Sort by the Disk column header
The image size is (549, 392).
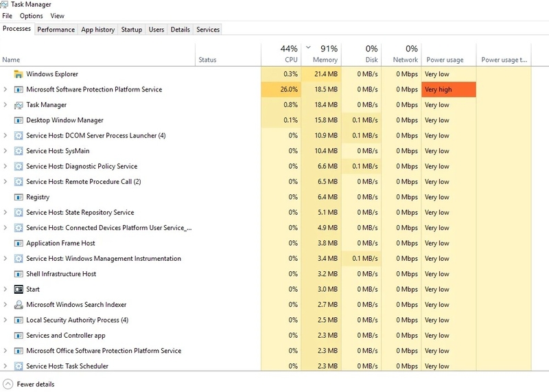click(x=362, y=55)
